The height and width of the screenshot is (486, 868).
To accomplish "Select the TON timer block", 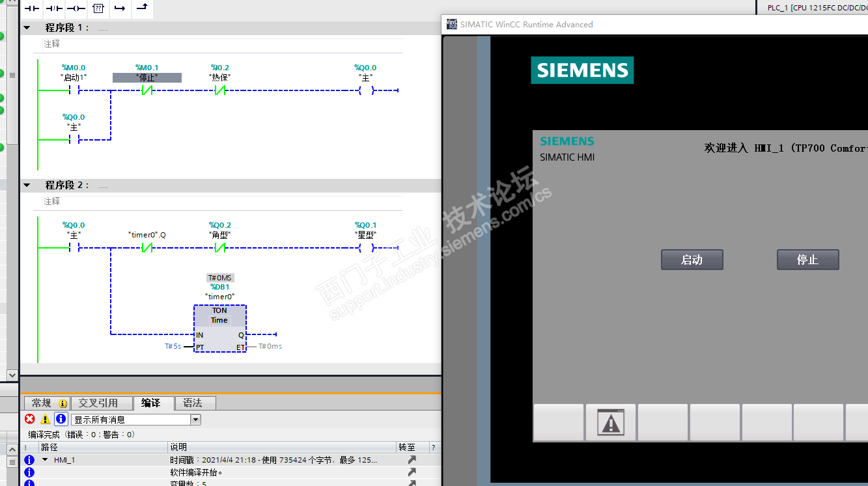I will (220, 329).
